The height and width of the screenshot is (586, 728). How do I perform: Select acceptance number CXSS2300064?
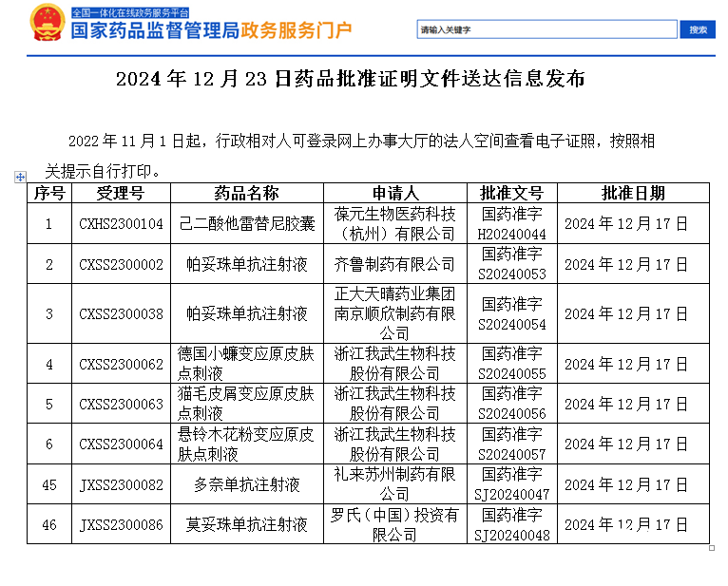point(122,444)
